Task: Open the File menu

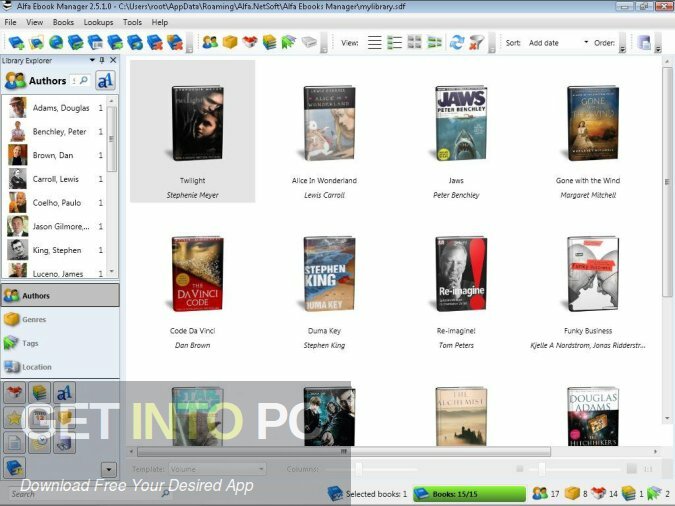Action: [10, 22]
